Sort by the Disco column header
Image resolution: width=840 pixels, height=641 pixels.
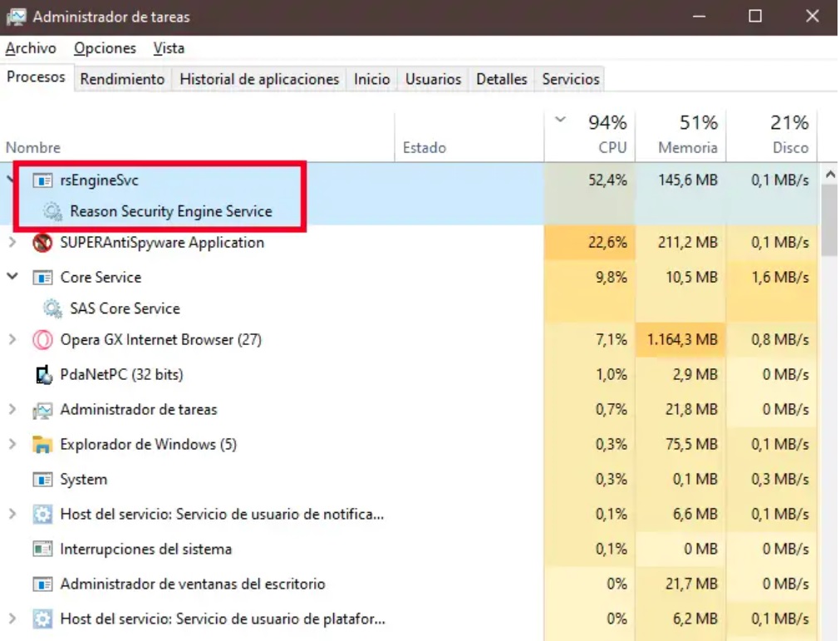772,136
